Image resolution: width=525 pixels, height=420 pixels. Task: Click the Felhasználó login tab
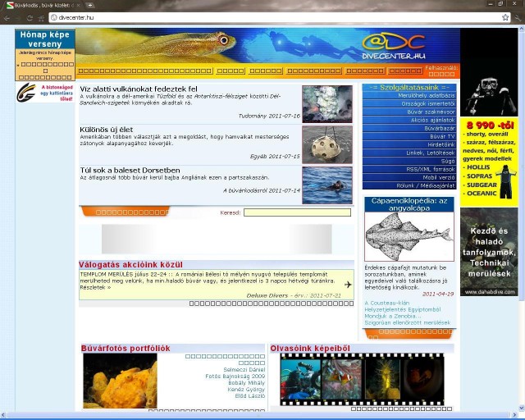point(441,68)
